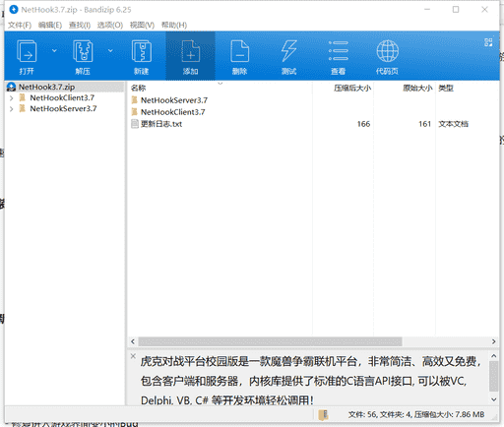Click the View (查看) list icon
The width and height of the screenshot is (504, 427).
pyautogui.click(x=339, y=51)
